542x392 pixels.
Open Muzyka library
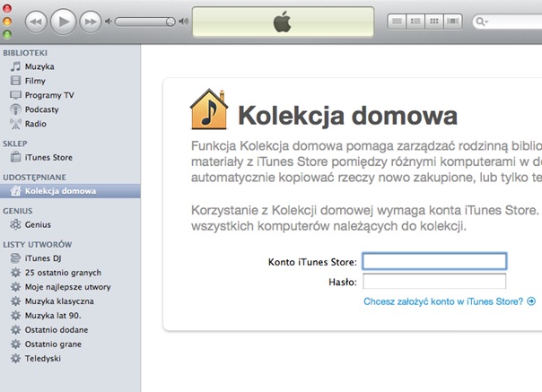point(39,66)
